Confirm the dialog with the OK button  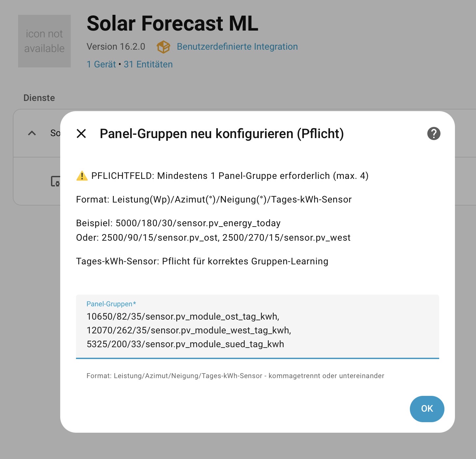[x=427, y=409]
